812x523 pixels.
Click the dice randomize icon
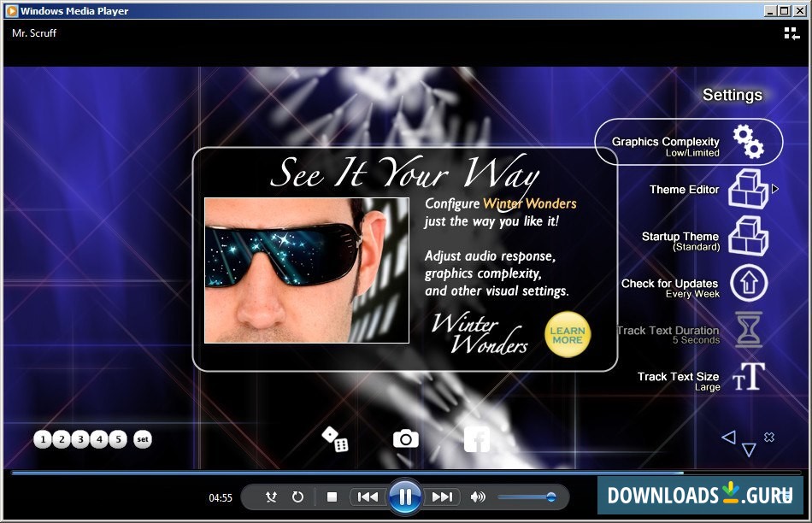[x=335, y=439]
